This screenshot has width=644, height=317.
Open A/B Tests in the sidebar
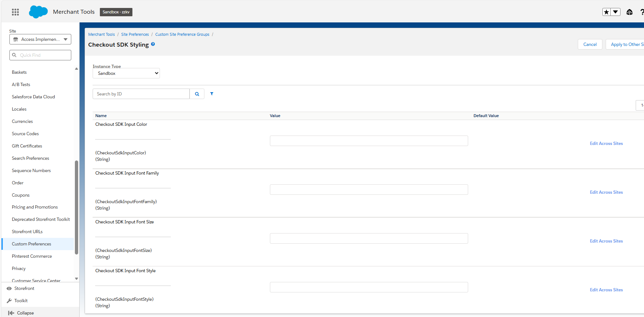(x=21, y=85)
